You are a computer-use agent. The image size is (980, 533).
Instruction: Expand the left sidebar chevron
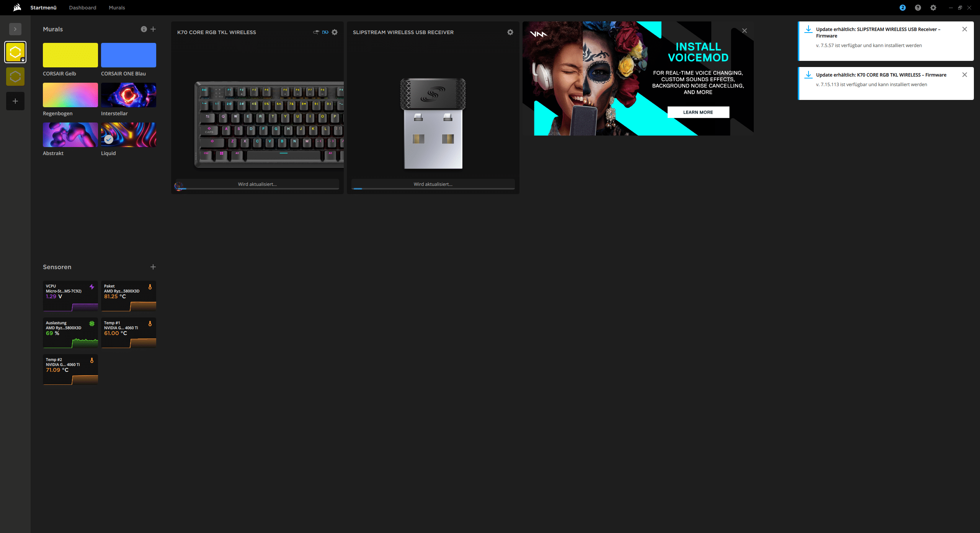(x=15, y=29)
